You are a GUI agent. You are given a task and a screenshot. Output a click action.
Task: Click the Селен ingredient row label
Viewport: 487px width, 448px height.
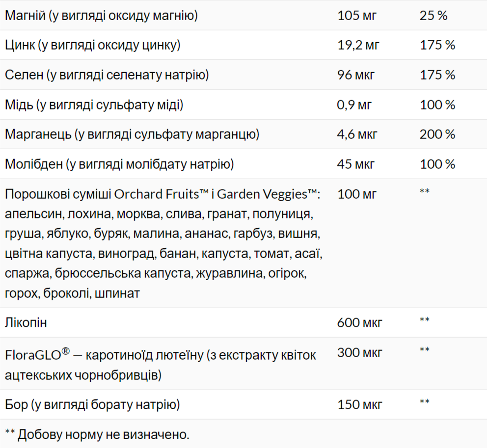click(107, 75)
